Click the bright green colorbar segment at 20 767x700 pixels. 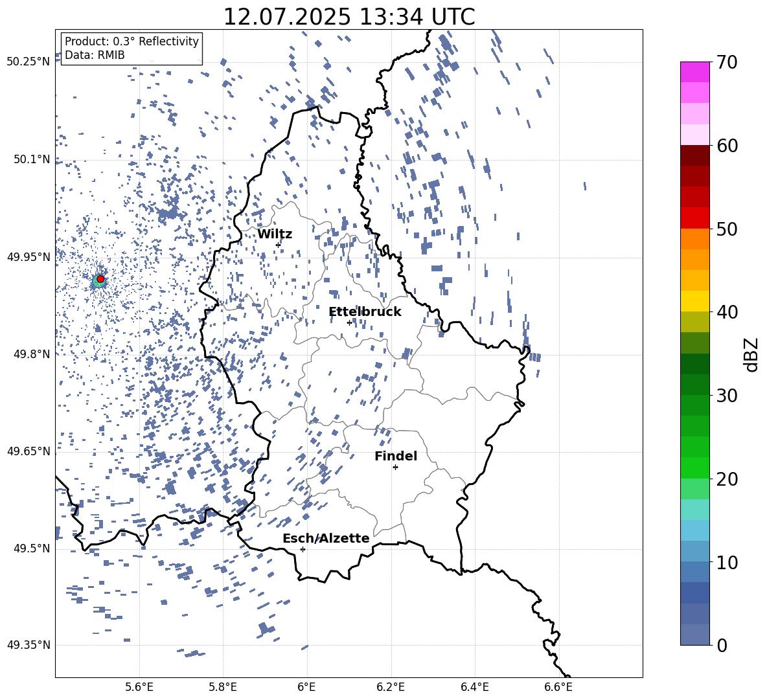pyautogui.click(x=695, y=468)
